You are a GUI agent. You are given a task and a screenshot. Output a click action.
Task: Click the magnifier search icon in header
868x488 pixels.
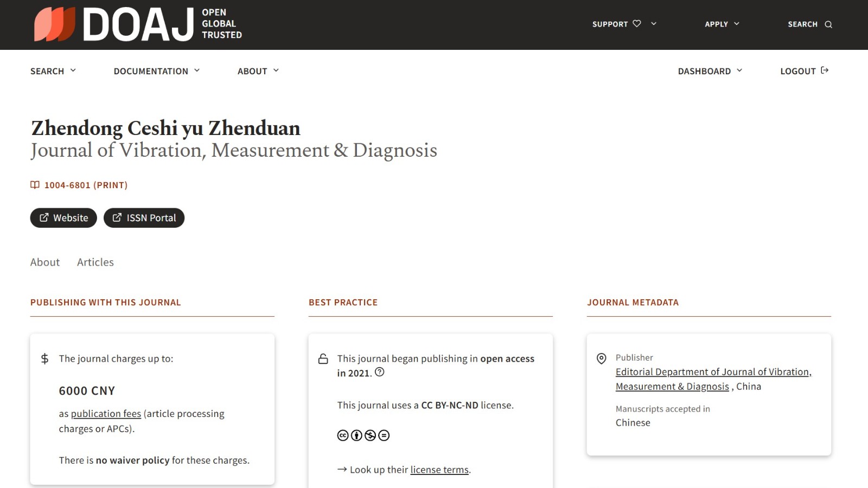point(828,24)
